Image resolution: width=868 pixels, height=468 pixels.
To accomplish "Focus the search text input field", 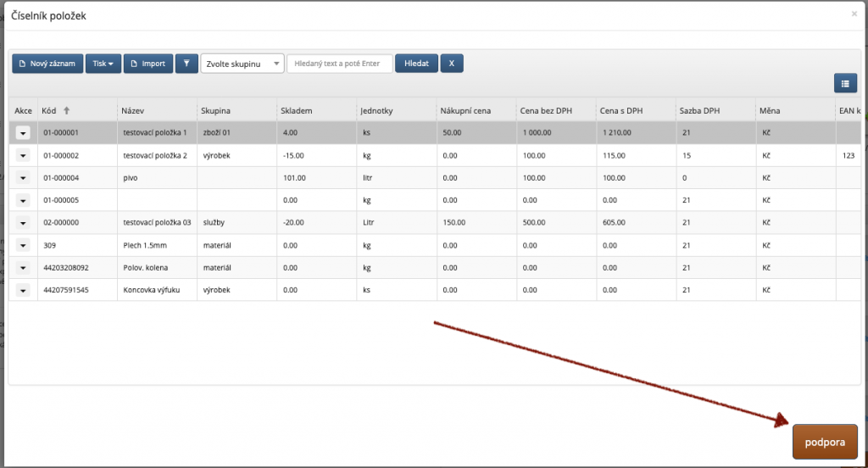I will click(339, 64).
